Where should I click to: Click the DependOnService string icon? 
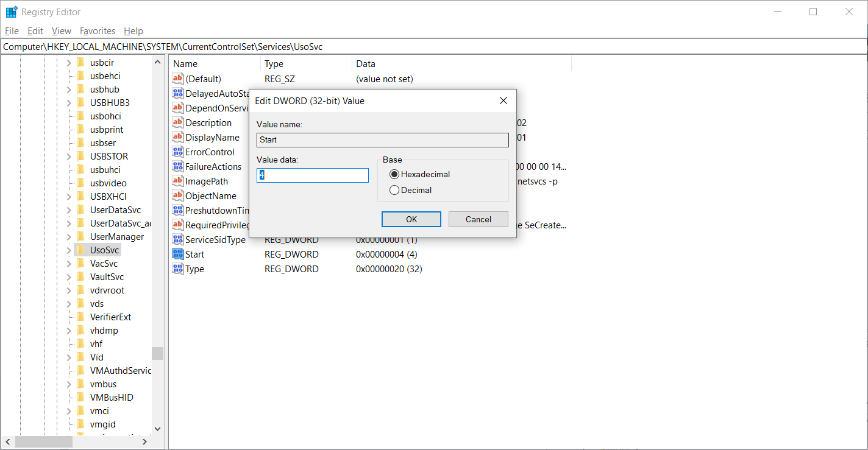coord(178,108)
